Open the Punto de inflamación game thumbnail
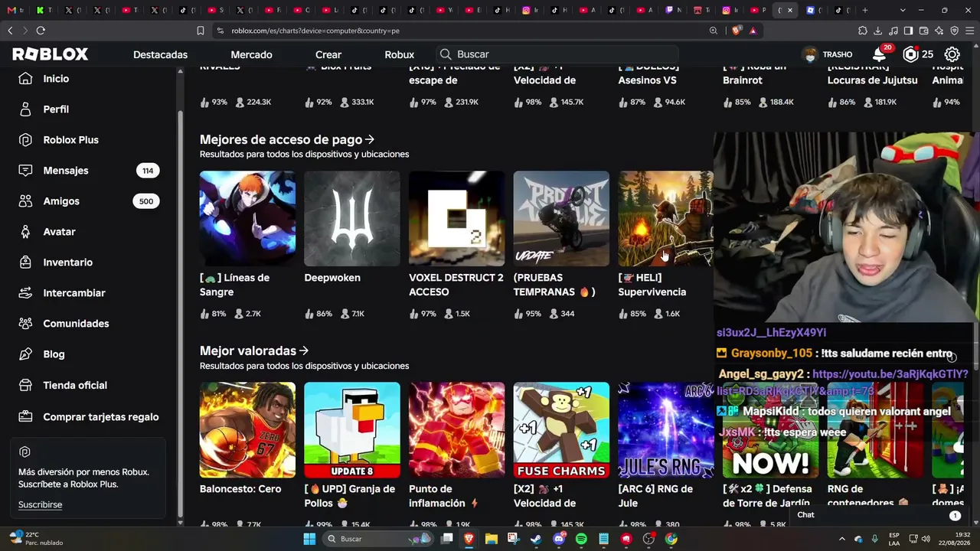Screen dimensions: 980x551 (457, 430)
